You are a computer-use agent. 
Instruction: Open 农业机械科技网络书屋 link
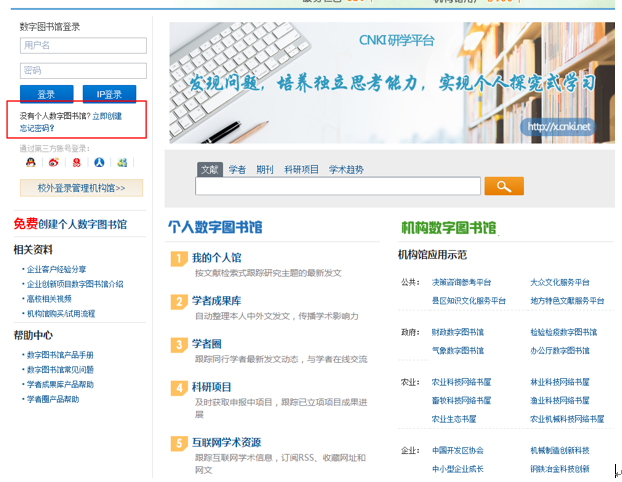coord(567,419)
